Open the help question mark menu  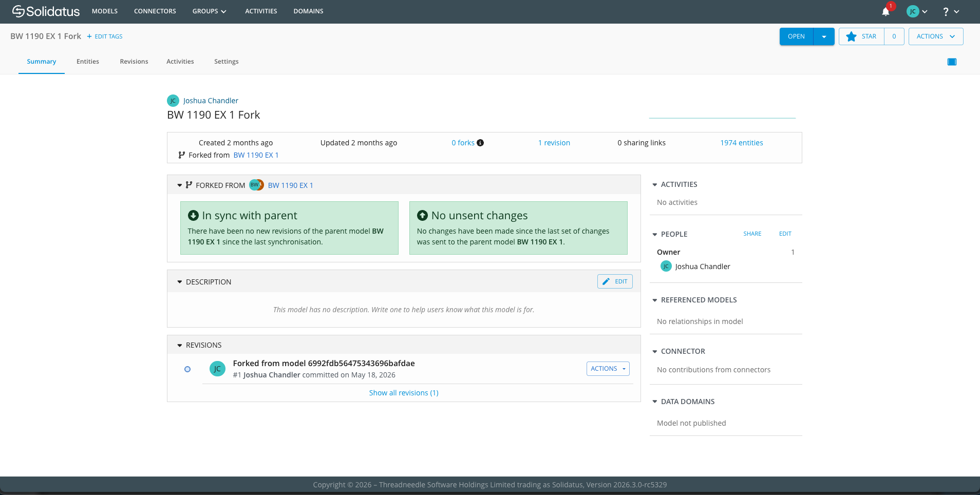click(951, 11)
